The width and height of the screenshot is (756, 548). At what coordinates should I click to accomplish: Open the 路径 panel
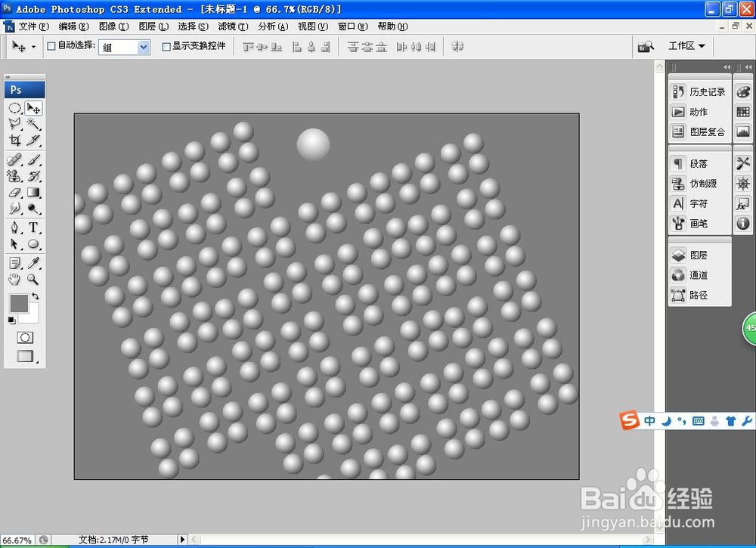[x=699, y=295]
